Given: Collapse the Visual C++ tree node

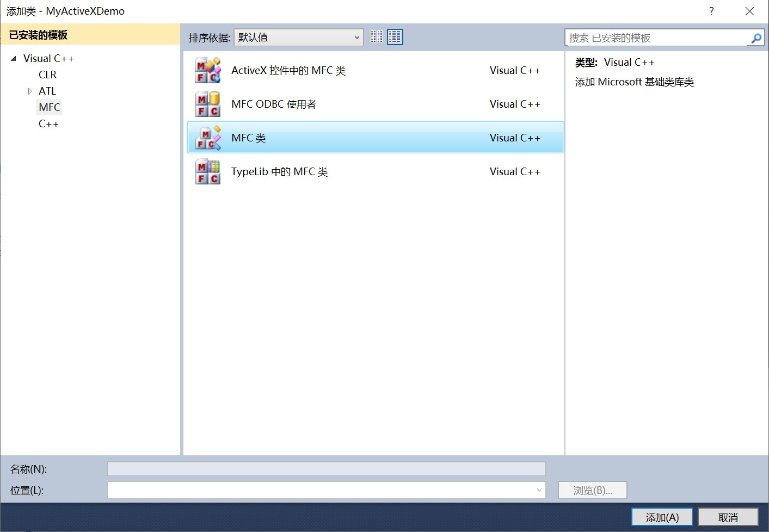Looking at the screenshot, I should pyautogui.click(x=14, y=58).
